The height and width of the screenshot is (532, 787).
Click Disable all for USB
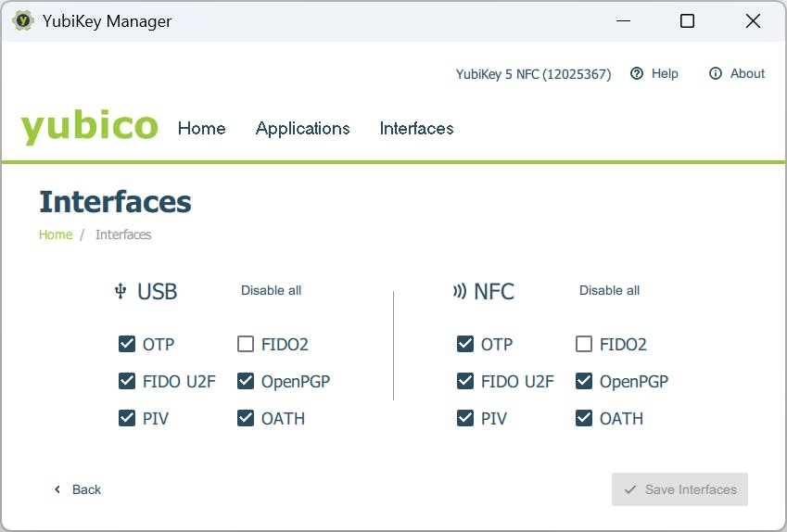271,290
